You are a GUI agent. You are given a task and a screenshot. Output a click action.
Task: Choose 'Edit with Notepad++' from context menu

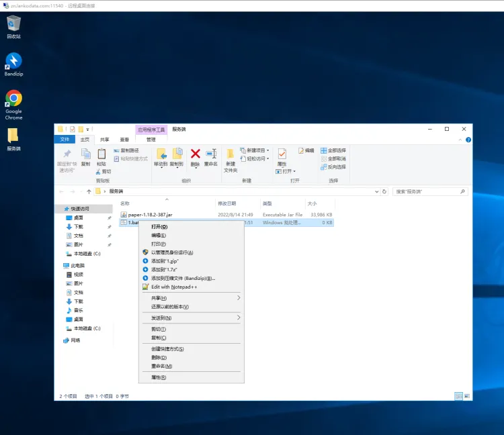click(173, 287)
